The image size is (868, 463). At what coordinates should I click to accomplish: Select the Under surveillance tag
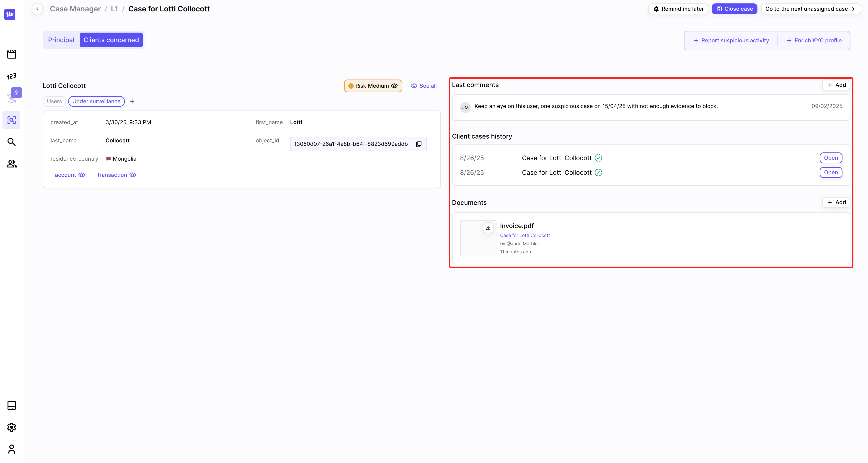(96, 101)
